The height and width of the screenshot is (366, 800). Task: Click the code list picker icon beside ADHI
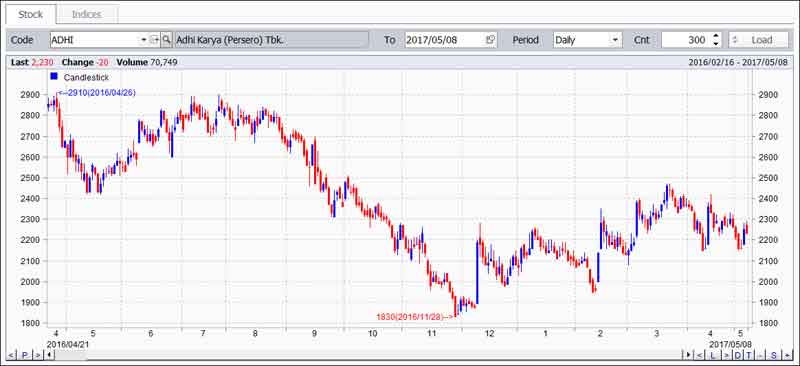pos(155,40)
